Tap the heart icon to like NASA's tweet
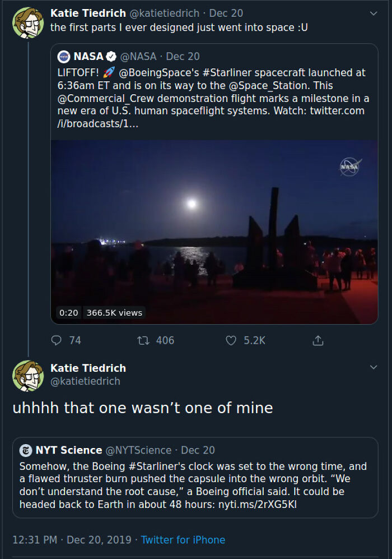 [x=231, y=340]
